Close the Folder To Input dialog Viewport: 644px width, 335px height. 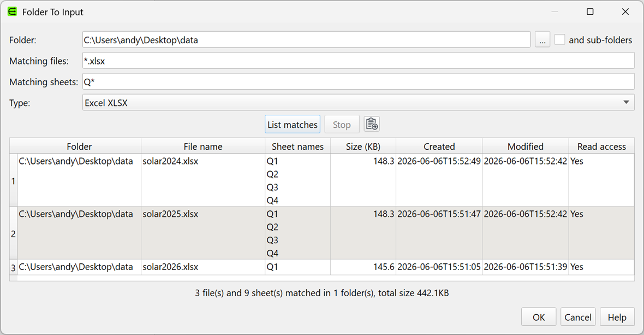tap(625, 11)
